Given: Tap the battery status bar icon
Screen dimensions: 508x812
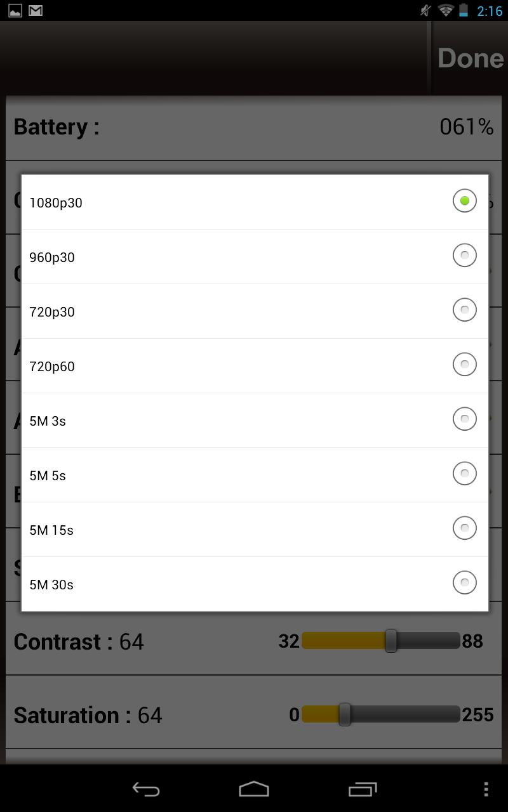Looking at the screenshot, I should pyautogui.click(x=464, y=10).
